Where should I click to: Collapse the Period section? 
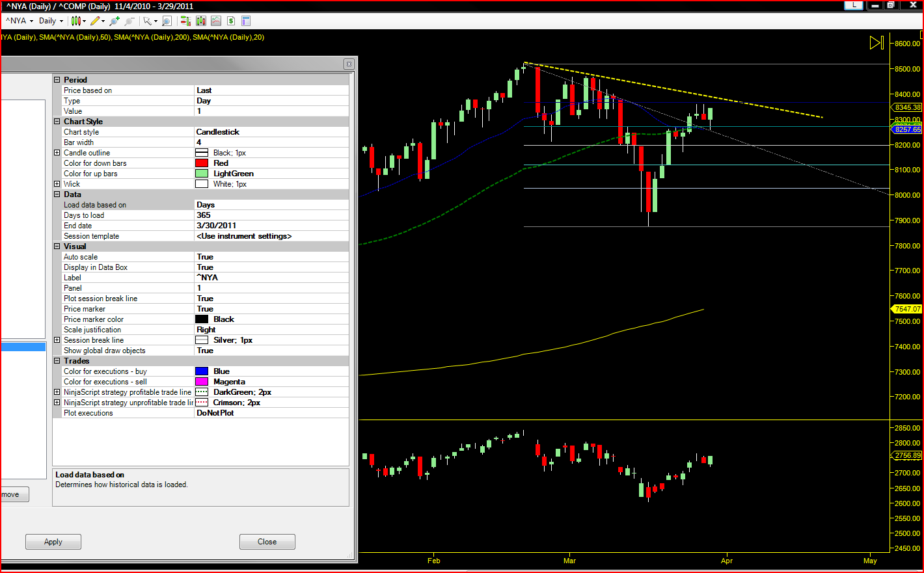tap(57, 80)
